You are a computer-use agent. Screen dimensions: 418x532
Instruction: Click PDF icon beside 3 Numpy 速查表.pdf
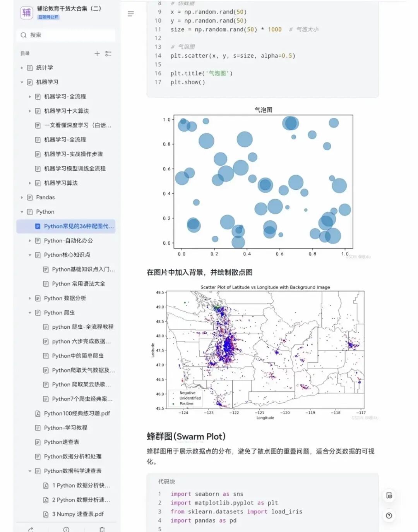(x=46, y=514)
